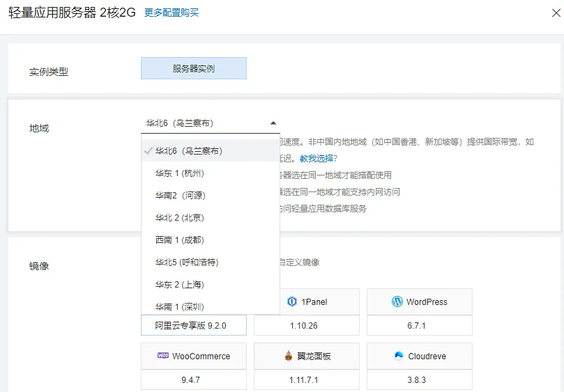Click the Cloudreve logo icon
The image size is (564, 392).
tap(399, 356)
